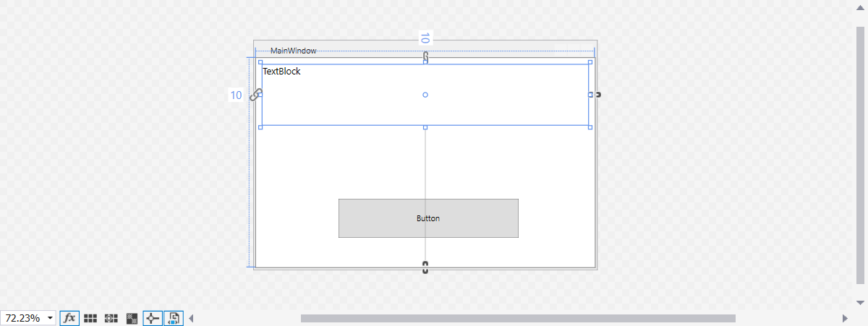
Task: Click the bottom margin anchor icon
Action: coord(425,267)
